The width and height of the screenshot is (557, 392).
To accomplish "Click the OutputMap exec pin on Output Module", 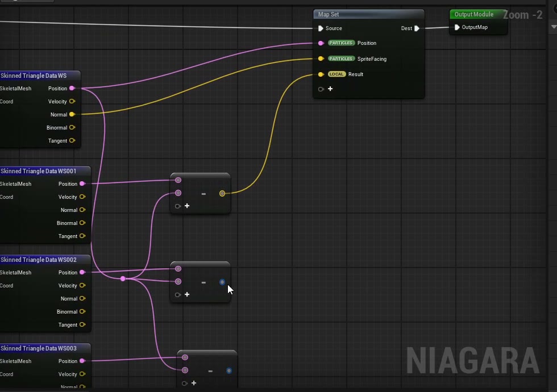I will (x=457, y=27).
